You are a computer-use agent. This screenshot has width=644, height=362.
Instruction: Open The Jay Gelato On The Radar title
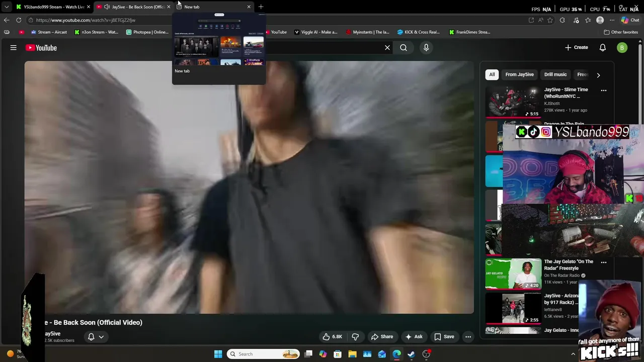tap(569, 264)
